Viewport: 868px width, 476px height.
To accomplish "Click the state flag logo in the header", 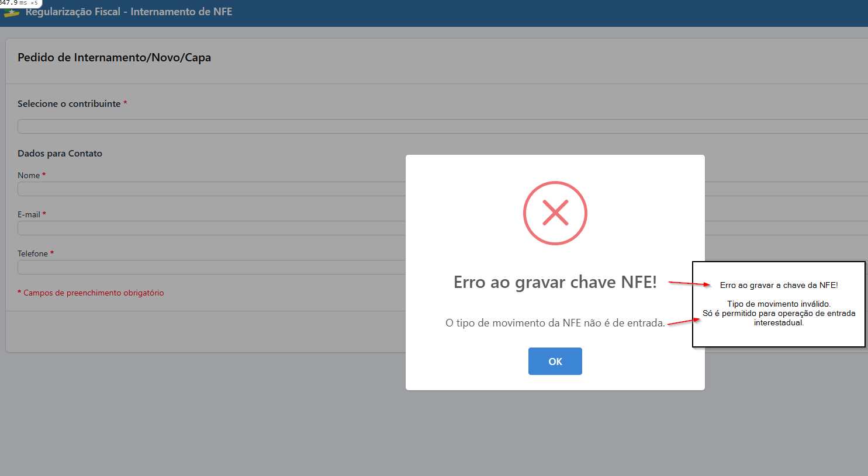I will point(12,12).
